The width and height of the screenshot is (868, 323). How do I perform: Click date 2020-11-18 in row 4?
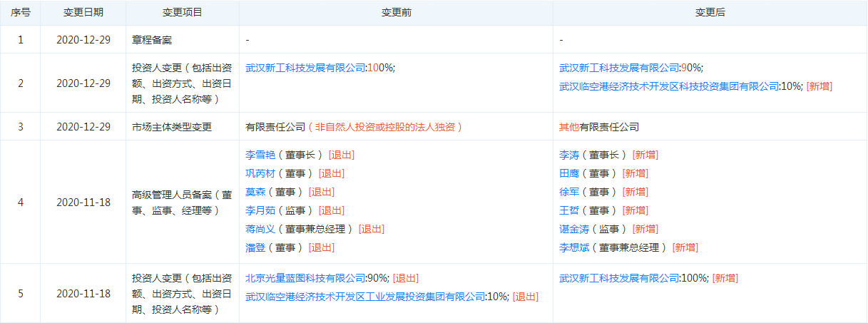click(83, 202)
